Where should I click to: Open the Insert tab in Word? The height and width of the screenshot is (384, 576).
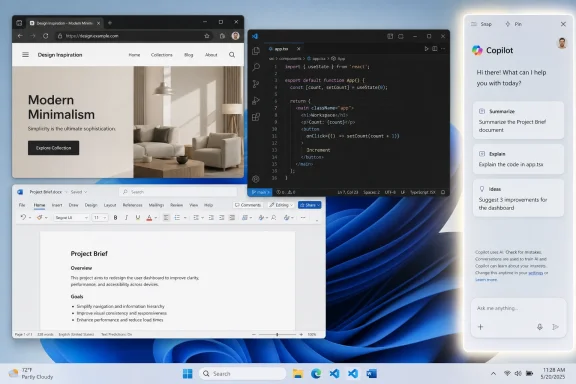57,205
